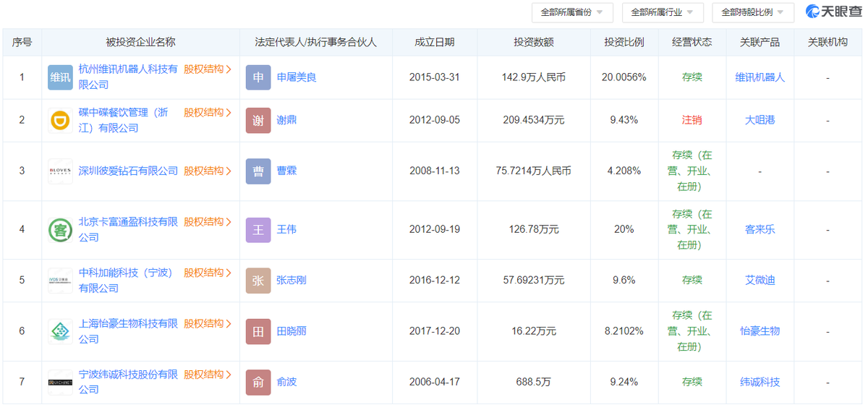
Task: Click the 经营状态 column header
Action: pyautogui.click(x=692, y=43)
